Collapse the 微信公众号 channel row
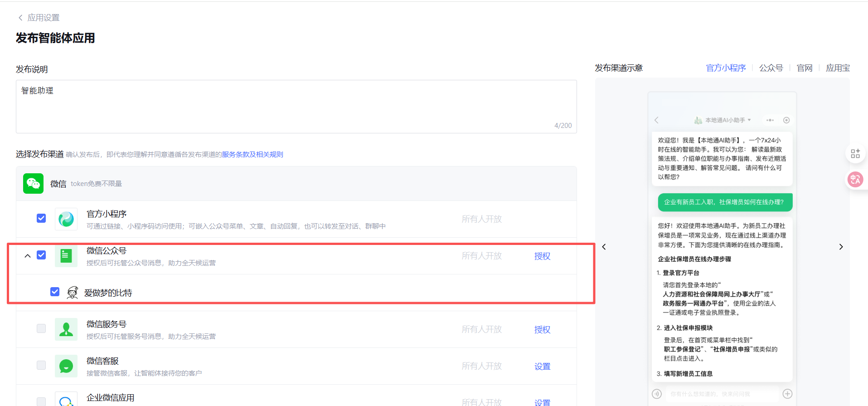868x406 pixels. 28,256
